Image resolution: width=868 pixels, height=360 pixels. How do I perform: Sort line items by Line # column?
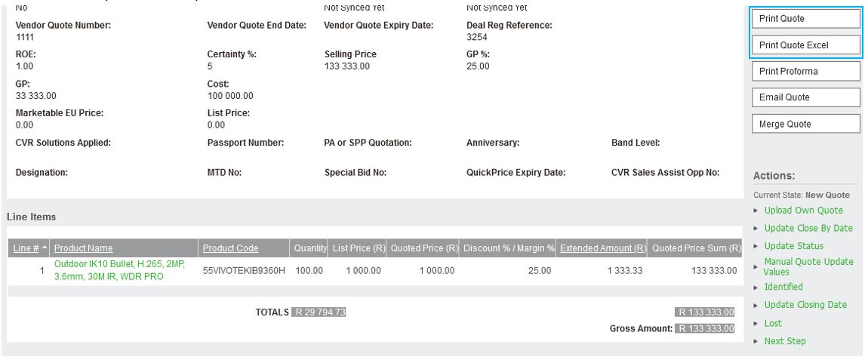click(25, 248)
